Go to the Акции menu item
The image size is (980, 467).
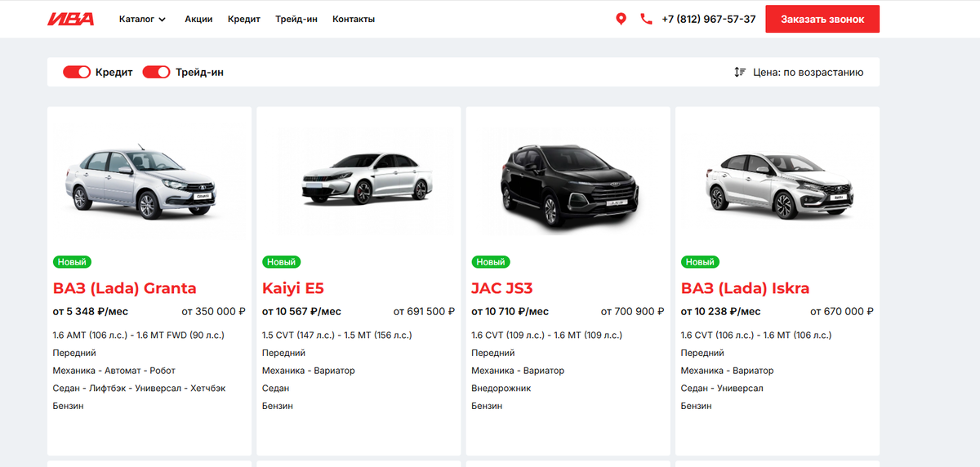[x=198, y=19]
